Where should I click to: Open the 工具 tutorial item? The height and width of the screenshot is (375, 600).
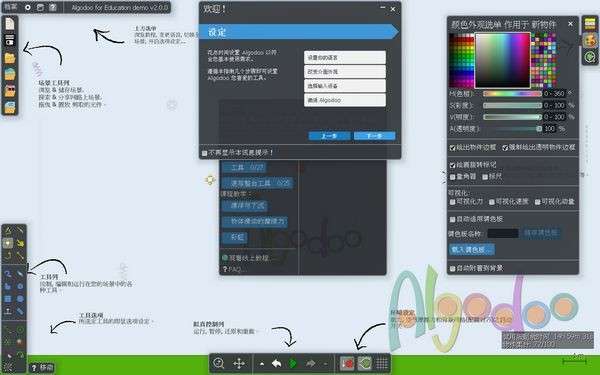(244, 168)
